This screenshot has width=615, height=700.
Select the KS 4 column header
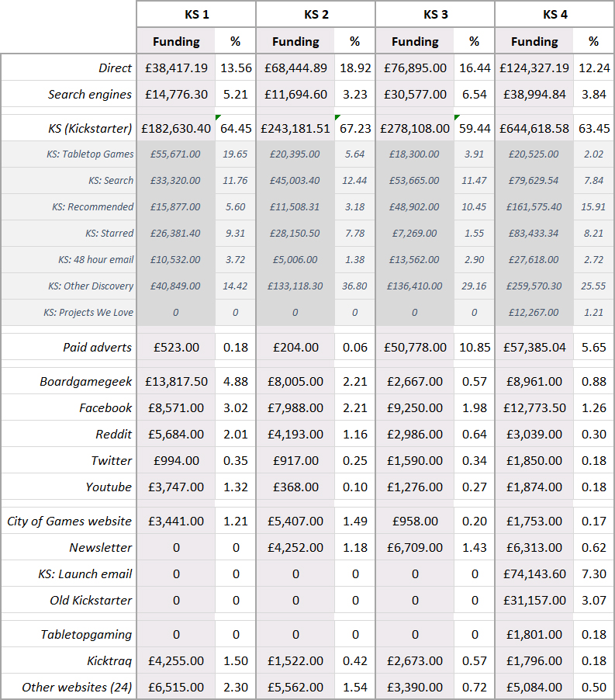tap(555, 14)
